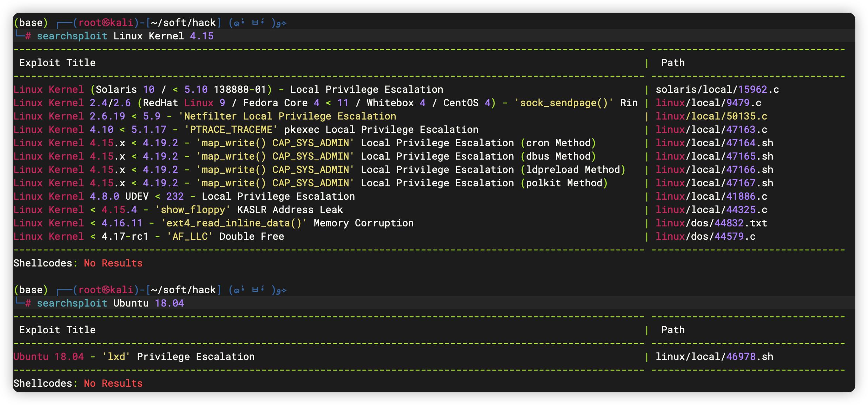Click path linux/dos/44579.c
This screenshot has width=868, height=405.
pos(706,236)
